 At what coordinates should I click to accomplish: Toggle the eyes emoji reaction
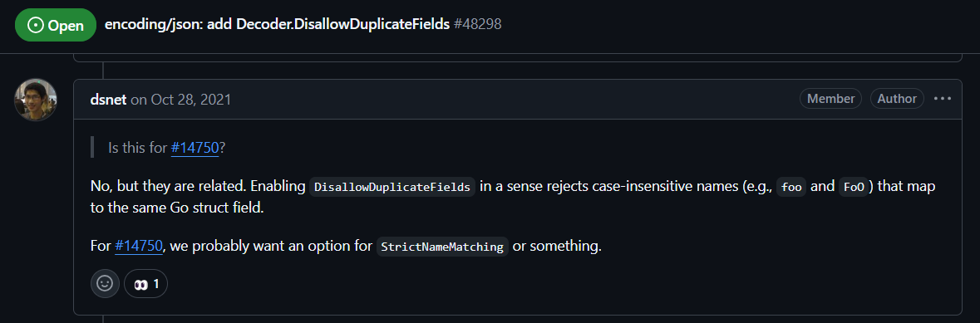pyautogui.click(x=146, y=284)
